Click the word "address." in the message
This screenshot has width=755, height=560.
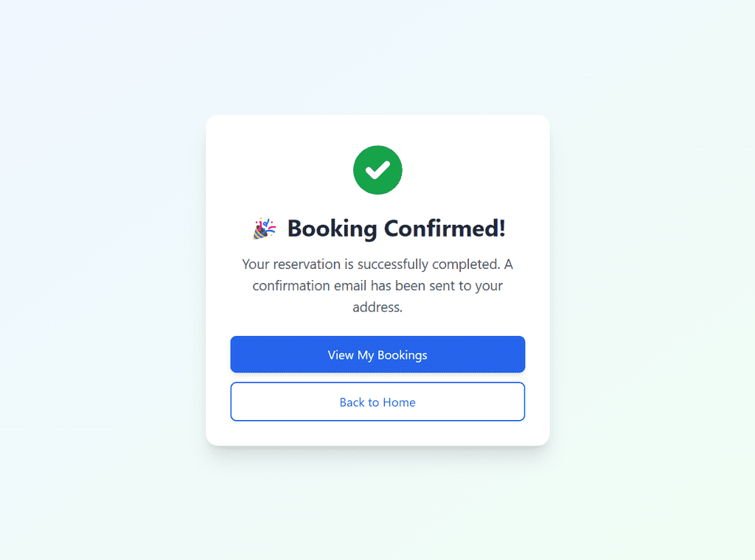coord(377,307)
